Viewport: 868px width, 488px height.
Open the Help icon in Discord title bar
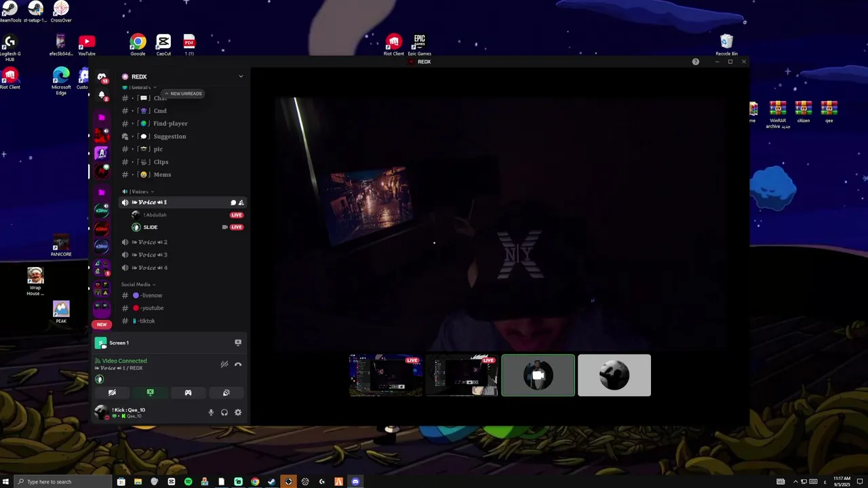[x=695, y=62]
